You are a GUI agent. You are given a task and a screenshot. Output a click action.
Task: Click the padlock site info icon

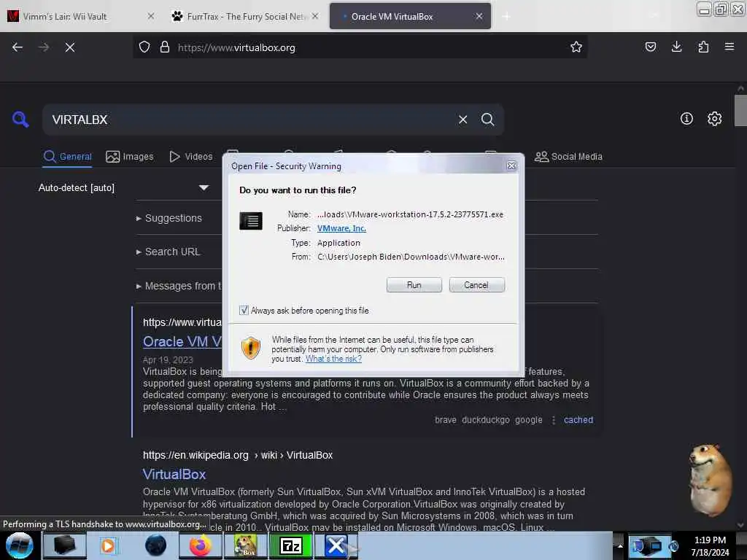tap(165, 47)
